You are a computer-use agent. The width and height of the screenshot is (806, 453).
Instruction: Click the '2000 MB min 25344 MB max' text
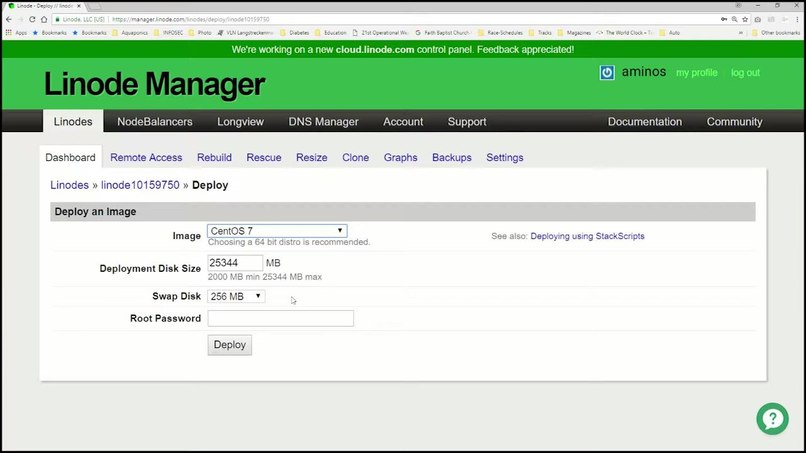tap(265, 277)
